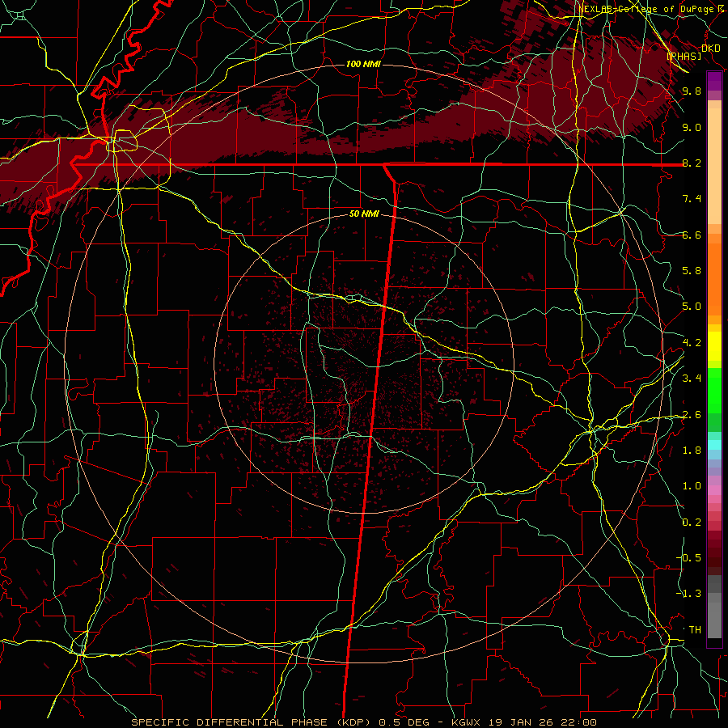Click the 8.2 value on the scale
This screenshot has height=728, width=728.
pyautogui.click(x=692, y=163)
